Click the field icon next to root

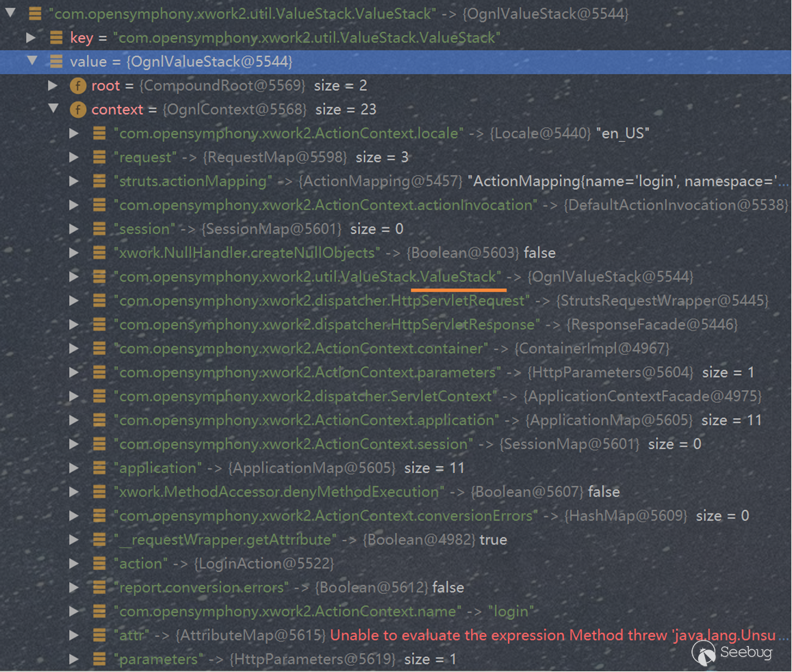pos(78,86)
